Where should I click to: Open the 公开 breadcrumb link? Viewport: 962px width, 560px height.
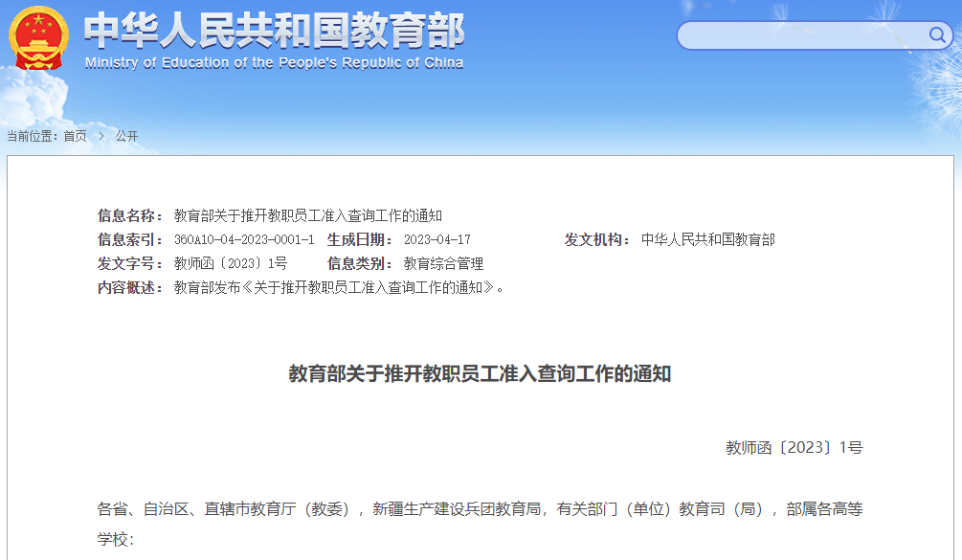coord(127,136)
